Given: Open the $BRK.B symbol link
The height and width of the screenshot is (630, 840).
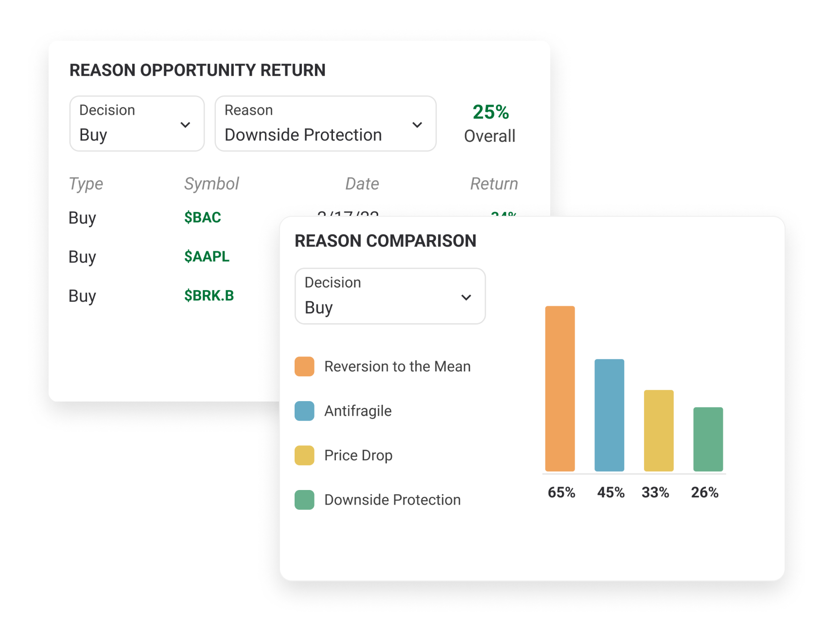Looking at the screenshot, I should click(x=209, y=296).
